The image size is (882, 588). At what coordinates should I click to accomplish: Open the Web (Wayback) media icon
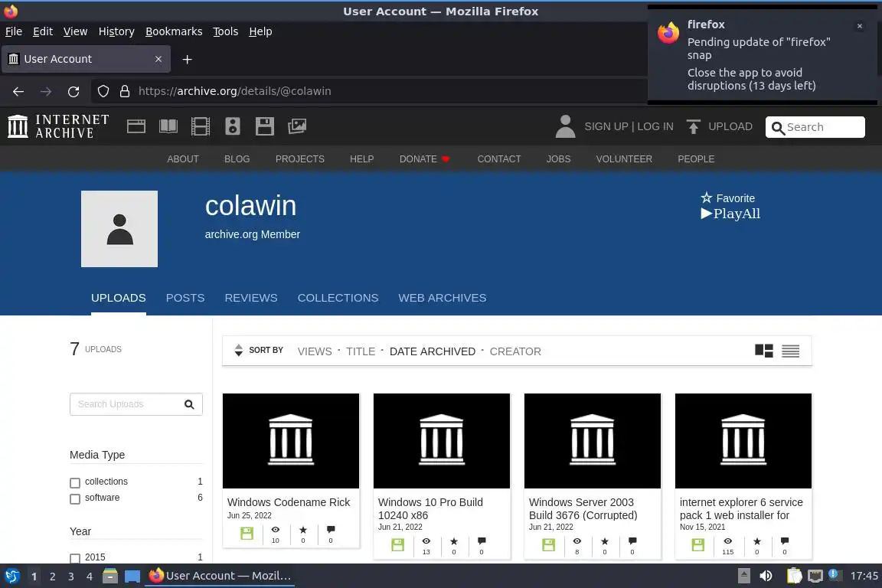[136, 126]
